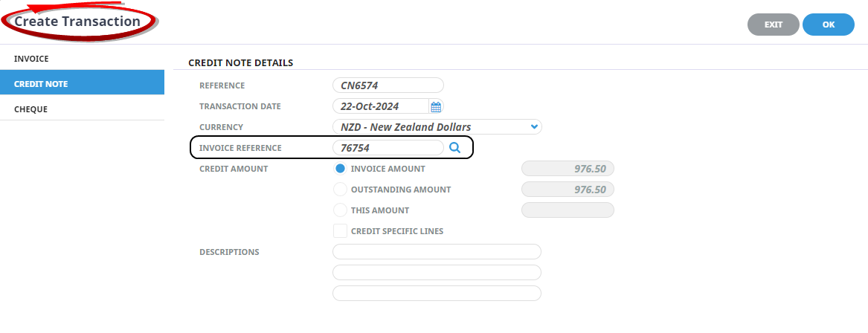Select the Credit Note tab
Viewport: 868px width, 333px height.
82,83
